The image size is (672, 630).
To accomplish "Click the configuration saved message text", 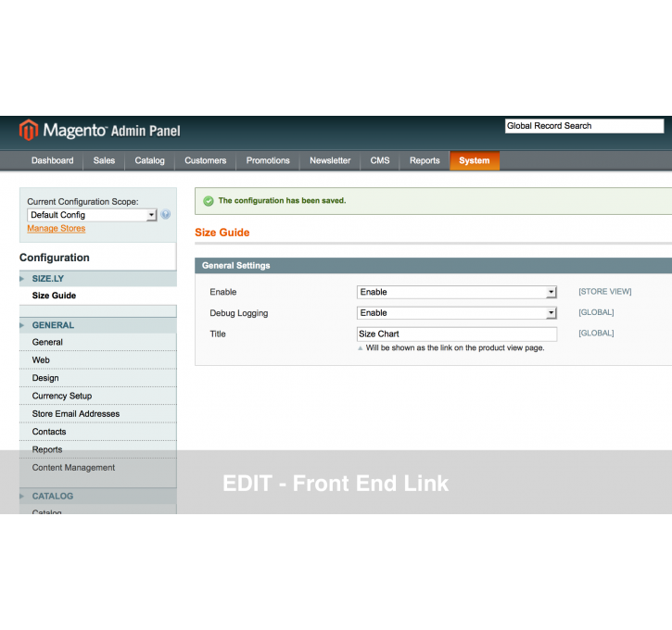I will click(x=282, y=200).
